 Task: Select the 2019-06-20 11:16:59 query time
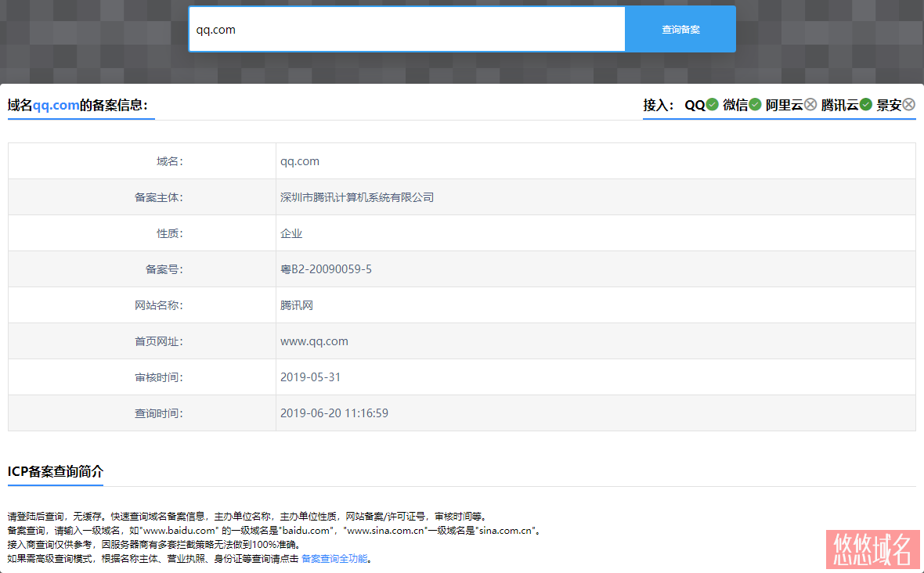(334, 413)
